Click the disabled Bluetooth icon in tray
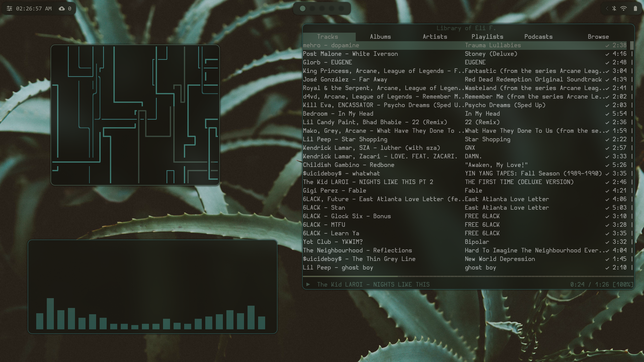The height and width of the screenshot is (362, 644). point(614,9)
